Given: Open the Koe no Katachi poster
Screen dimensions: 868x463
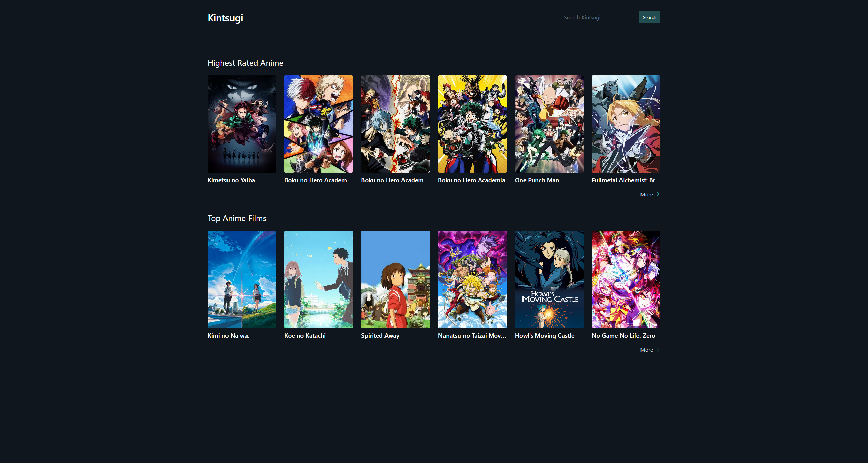Looking at the screenshot, I should coord(318,279).
